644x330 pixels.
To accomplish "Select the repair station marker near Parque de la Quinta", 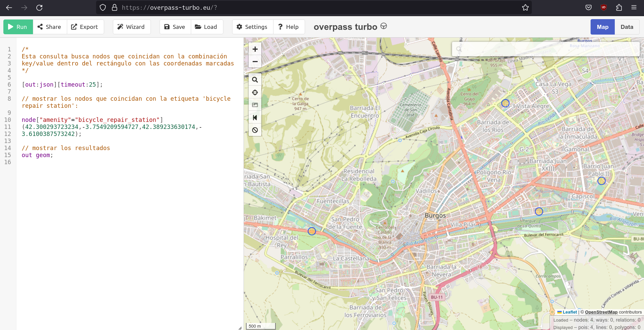I will click(539, 211).
